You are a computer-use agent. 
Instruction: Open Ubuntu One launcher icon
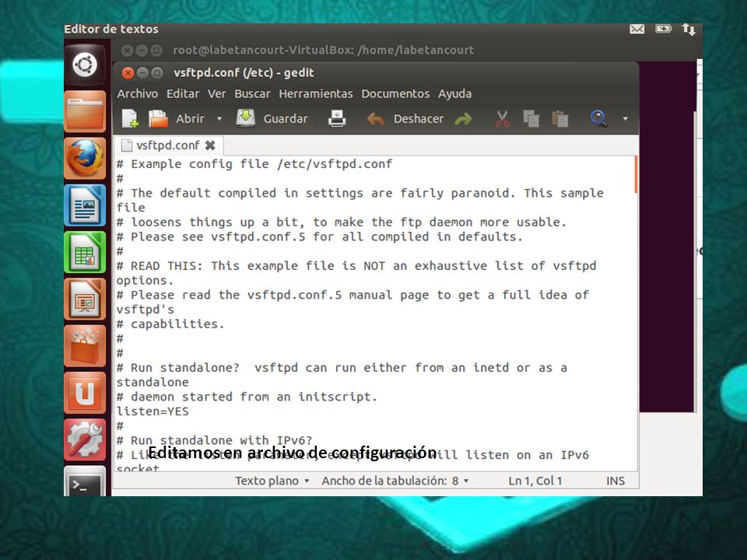[x=85, y=393]
